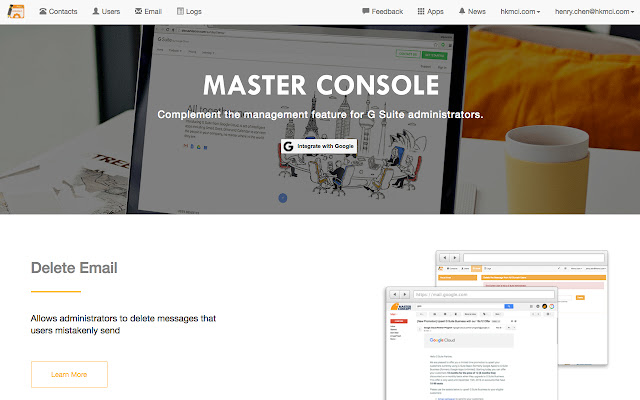The height and width of the screenshot is (400, 640).
Task: Click the delete messages description text
Action: point(123,324)
